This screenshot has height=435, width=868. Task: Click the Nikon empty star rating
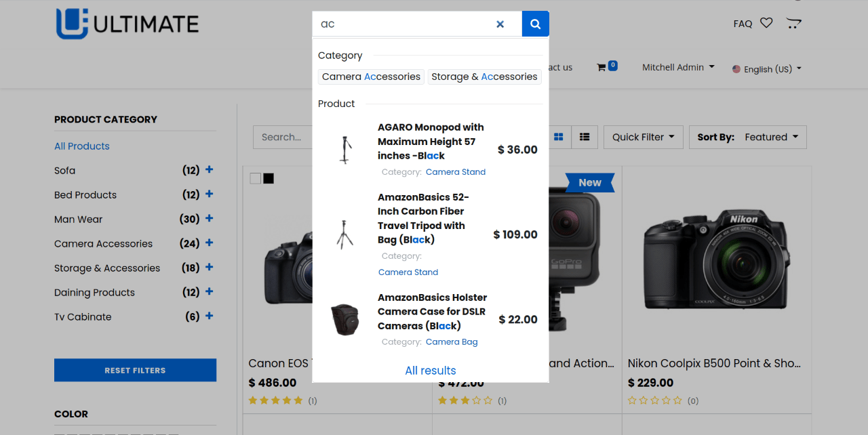coord(655,400)
